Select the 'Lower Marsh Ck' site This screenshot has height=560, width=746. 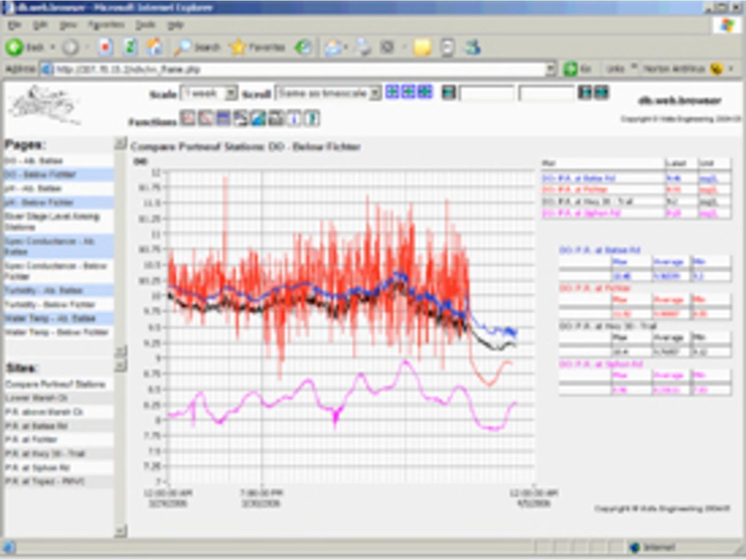[x=36, y=398]
